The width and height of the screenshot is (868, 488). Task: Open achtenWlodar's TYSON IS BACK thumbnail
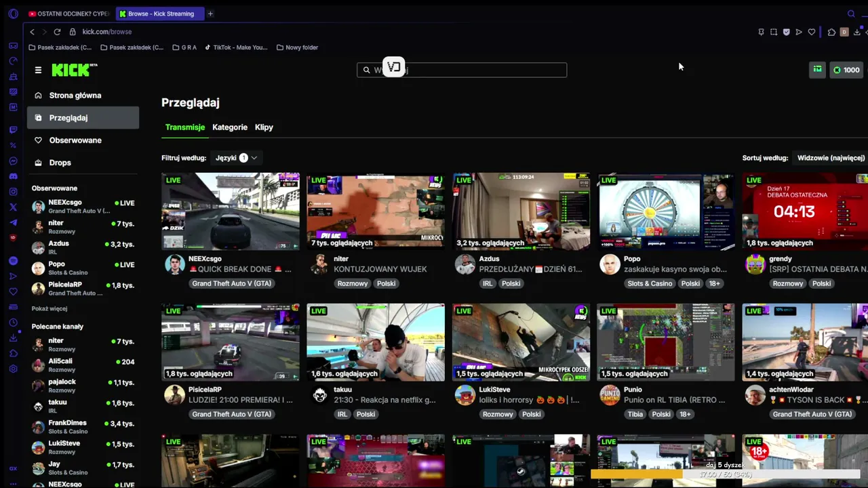tap(805, 342)
